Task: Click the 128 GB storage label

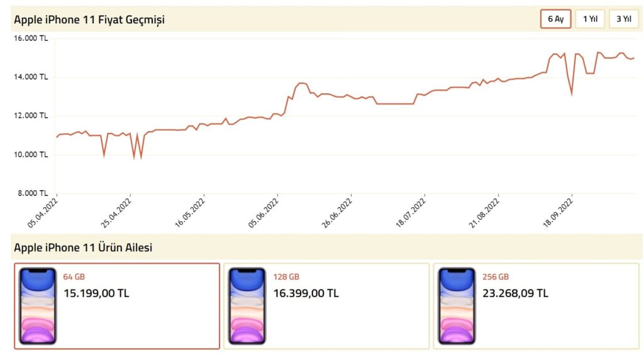Action: click(286, 277)
